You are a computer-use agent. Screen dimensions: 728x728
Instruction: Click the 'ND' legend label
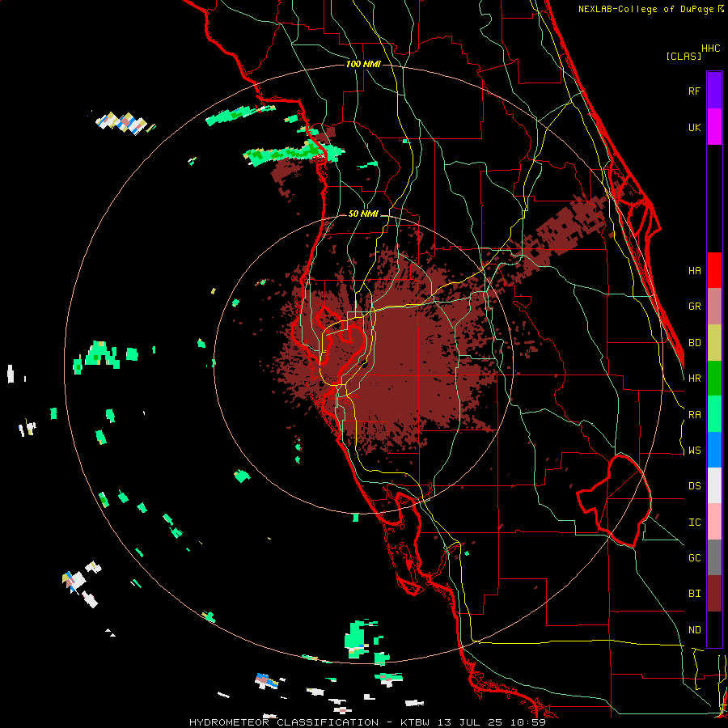point(694,630)
